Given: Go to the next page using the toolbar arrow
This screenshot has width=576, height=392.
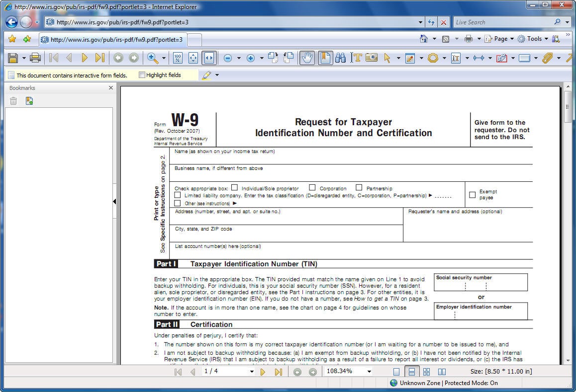Looking at the screenshot, I should tap(85, 58).
